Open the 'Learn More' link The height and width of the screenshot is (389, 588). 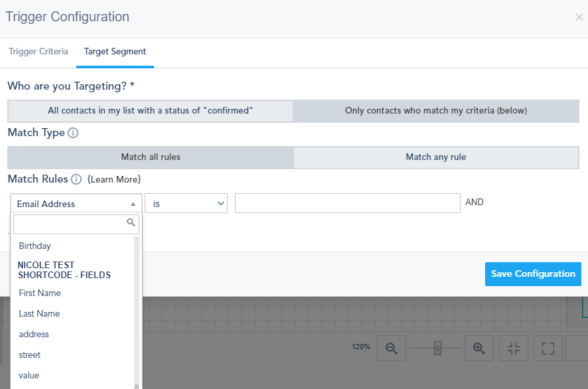(114, 179)
